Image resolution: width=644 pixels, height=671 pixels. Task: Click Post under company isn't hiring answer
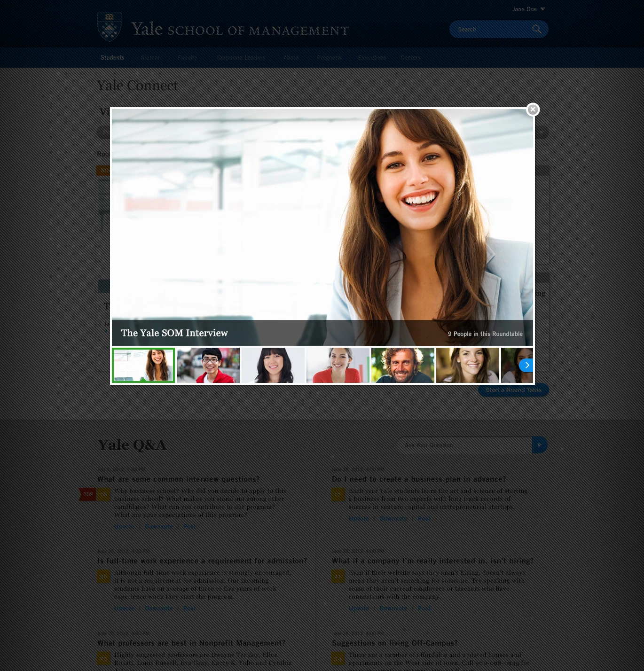click(x=424, y=609)
